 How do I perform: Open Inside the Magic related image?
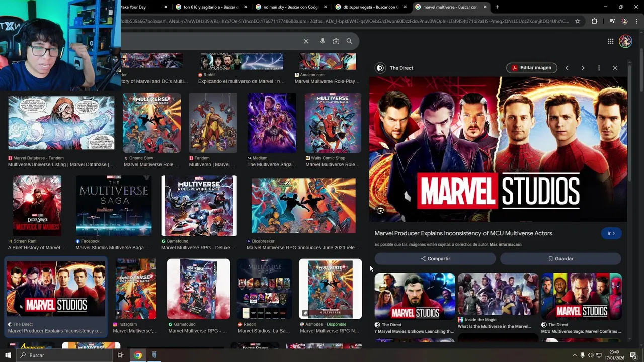click(x=498, y=295)
